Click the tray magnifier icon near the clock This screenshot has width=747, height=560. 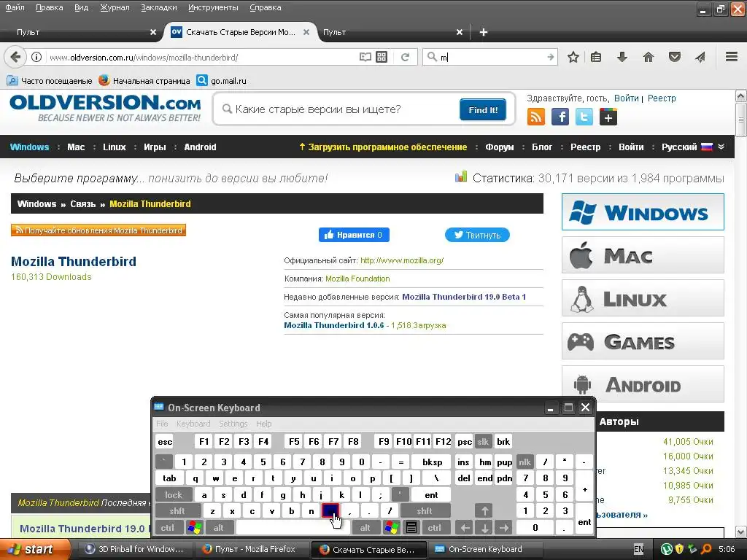point(706,549)
